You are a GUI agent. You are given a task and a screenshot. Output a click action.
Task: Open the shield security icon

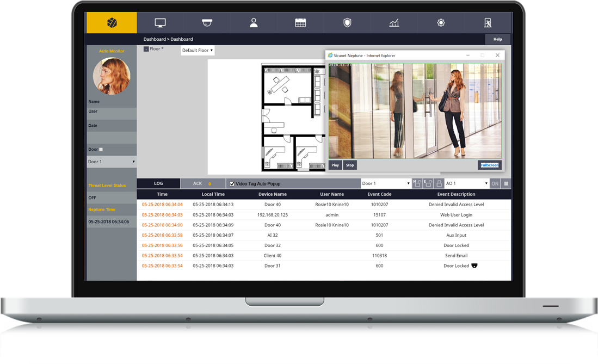tap(347, 23)
